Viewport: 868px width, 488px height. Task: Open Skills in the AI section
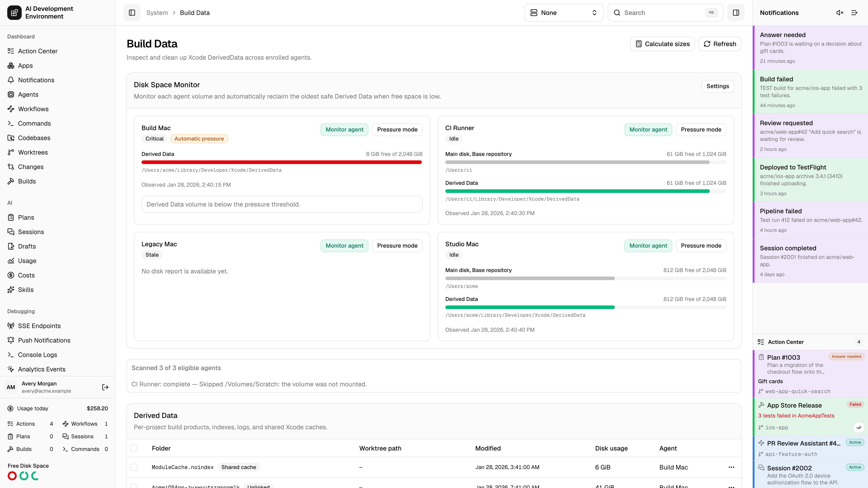click(x=58, y=290)
